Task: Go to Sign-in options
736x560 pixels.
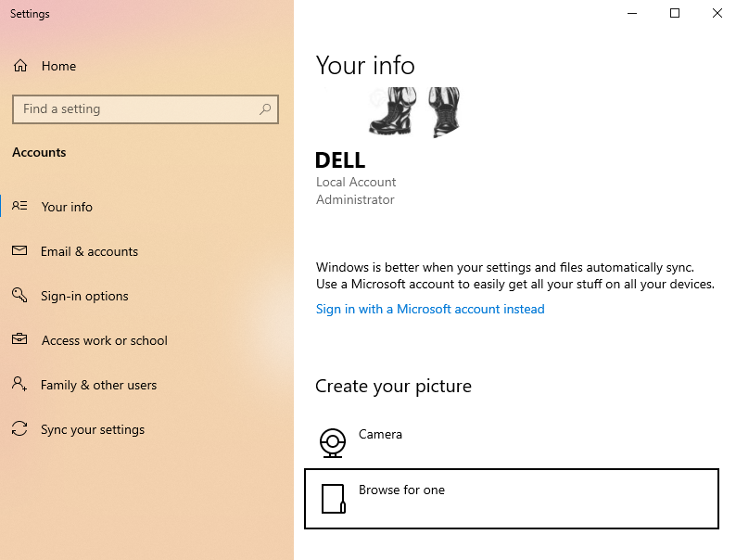Action: pyautogui.click(x=84, y=296)
